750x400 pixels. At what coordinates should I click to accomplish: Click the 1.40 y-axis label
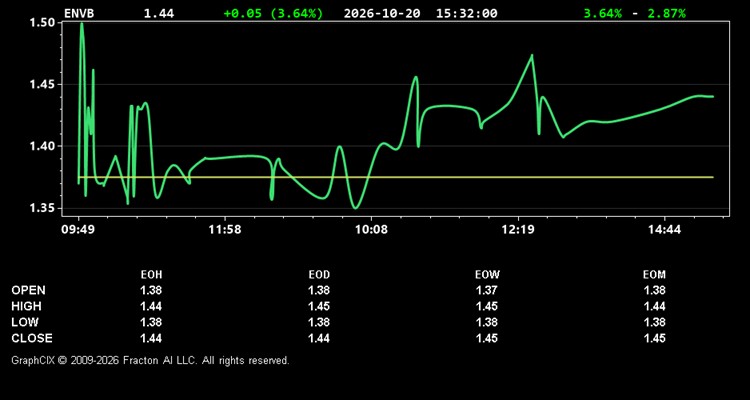44,146
